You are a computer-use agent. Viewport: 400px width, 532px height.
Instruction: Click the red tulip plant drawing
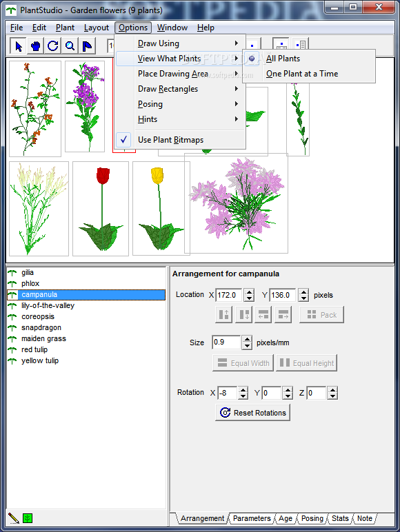(x=101, y=209)
